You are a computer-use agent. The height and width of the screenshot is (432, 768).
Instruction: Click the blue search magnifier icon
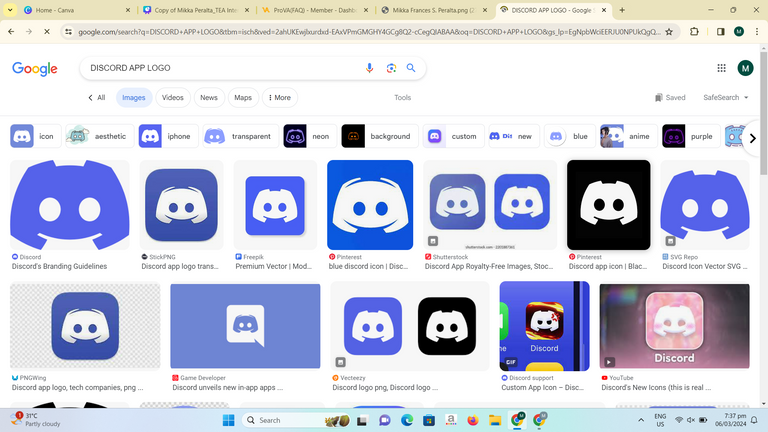(411, 68)
